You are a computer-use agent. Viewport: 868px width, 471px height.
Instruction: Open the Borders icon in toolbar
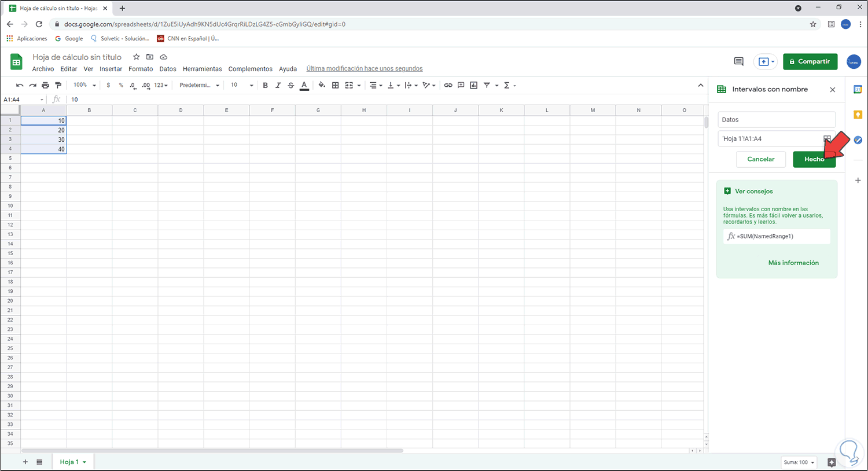click(x=335, y=85)
